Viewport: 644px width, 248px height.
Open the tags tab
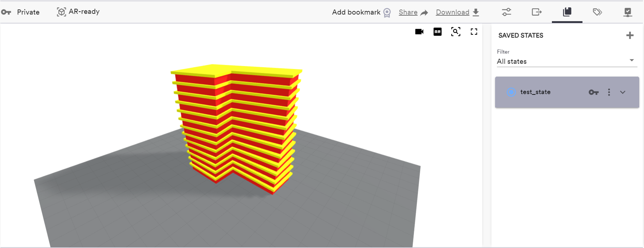(x=597, y=12)
